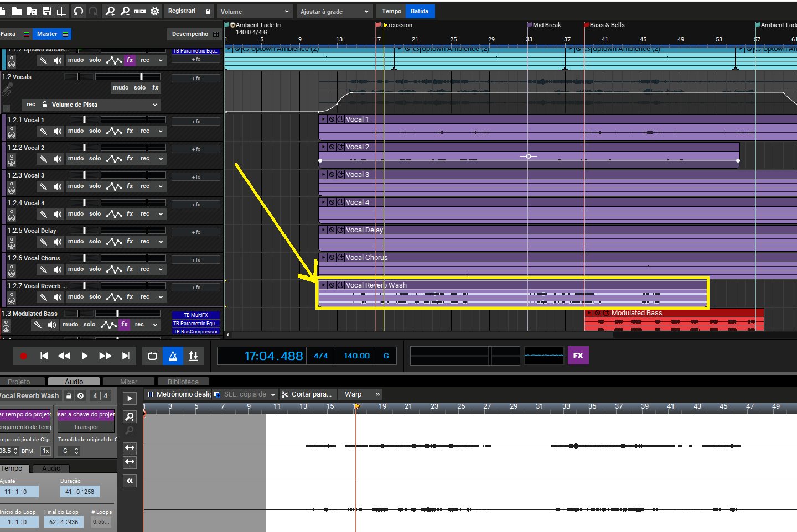Adjust the Vocal 1 track volume slider
The image size is (797, 532).
click(133, 119)
